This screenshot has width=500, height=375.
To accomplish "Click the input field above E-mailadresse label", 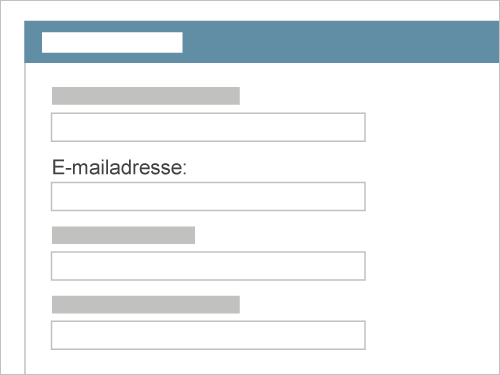I will (x=208, y=127).
